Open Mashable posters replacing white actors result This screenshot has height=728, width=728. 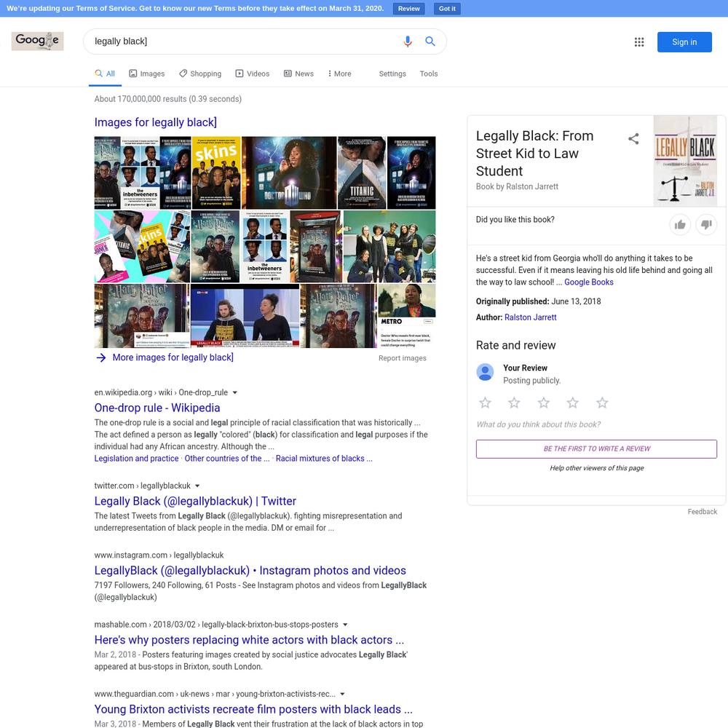tap(249, 640)
